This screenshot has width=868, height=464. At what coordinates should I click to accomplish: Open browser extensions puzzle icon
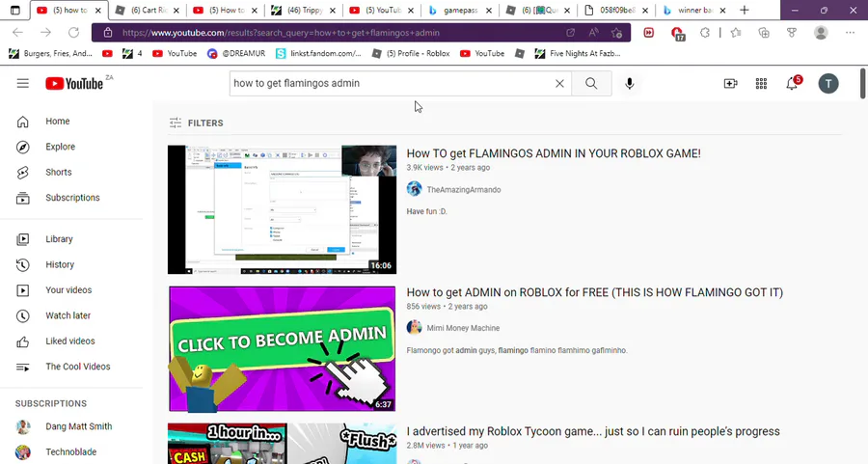[705, 33]
